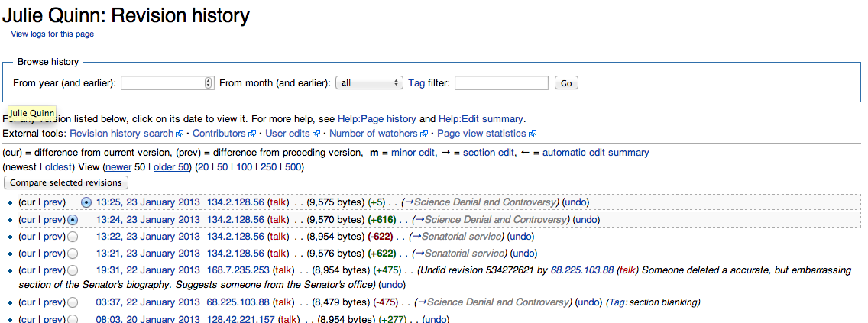868x323 pixels.
Task: Select radio button for 13:22 revision
Action: (x=73, y=237)
